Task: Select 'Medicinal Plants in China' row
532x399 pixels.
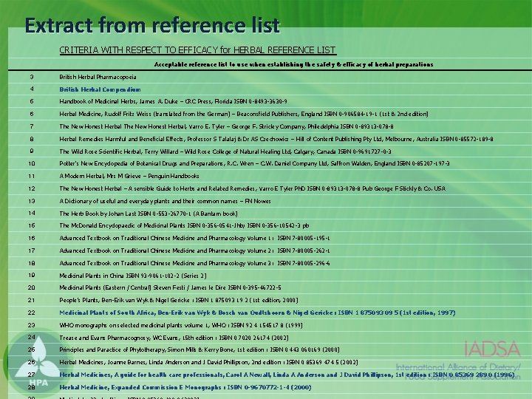Action: click(133, 276)
